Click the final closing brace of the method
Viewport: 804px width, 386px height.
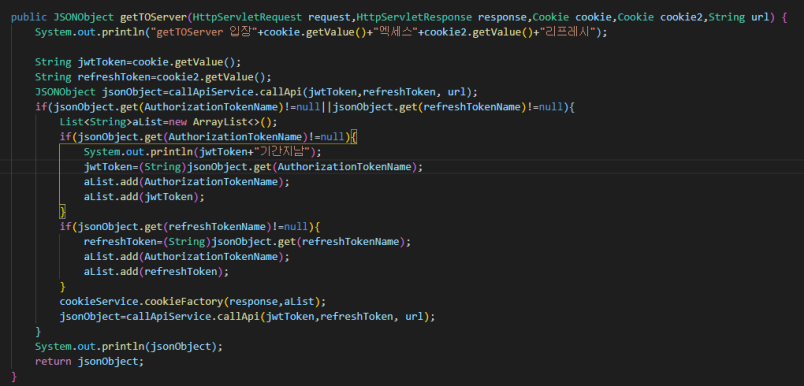(14, 376)
